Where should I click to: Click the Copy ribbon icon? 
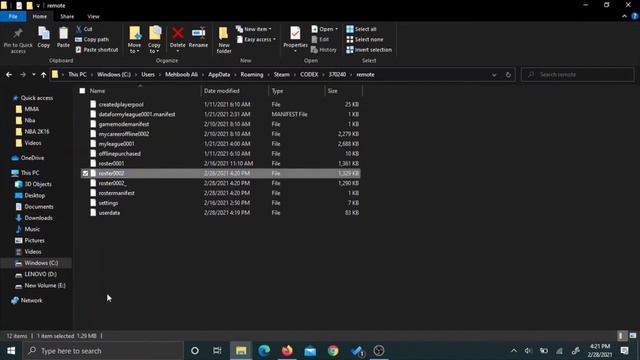[x=44, y=38]
